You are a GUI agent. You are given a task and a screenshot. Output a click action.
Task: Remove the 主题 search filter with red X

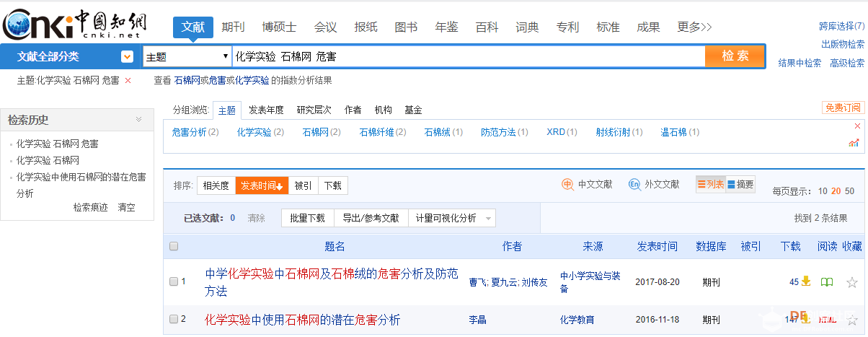pos(128,81)
